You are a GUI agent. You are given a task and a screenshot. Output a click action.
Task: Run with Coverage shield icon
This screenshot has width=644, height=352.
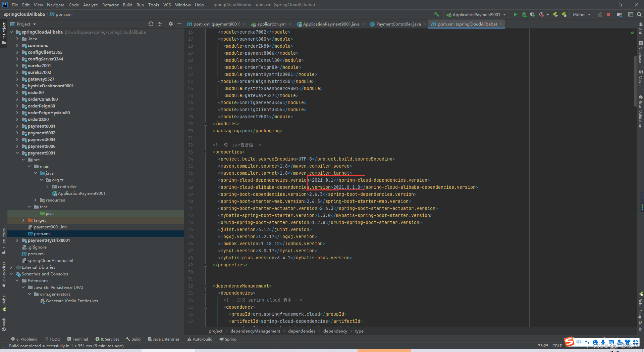[533, 14]
